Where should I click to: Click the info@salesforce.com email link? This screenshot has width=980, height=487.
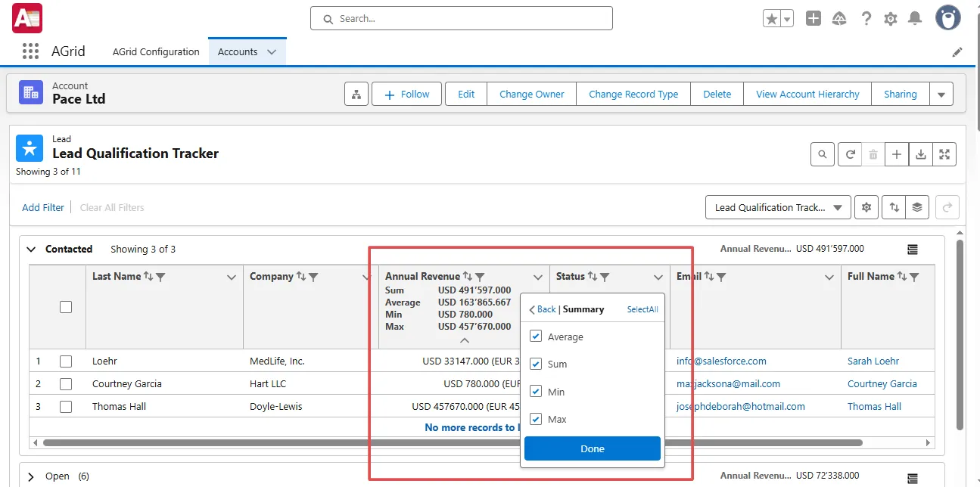point(721,361)
